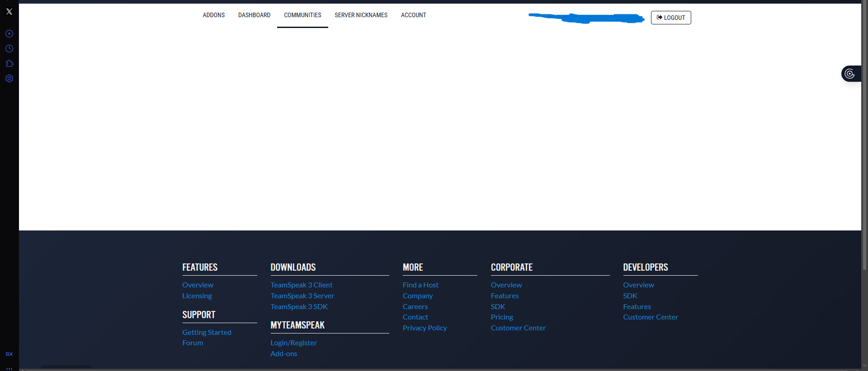Open sidebar three-dots more options
Viewport: 868px width, 371px height.
click(9, 368)
